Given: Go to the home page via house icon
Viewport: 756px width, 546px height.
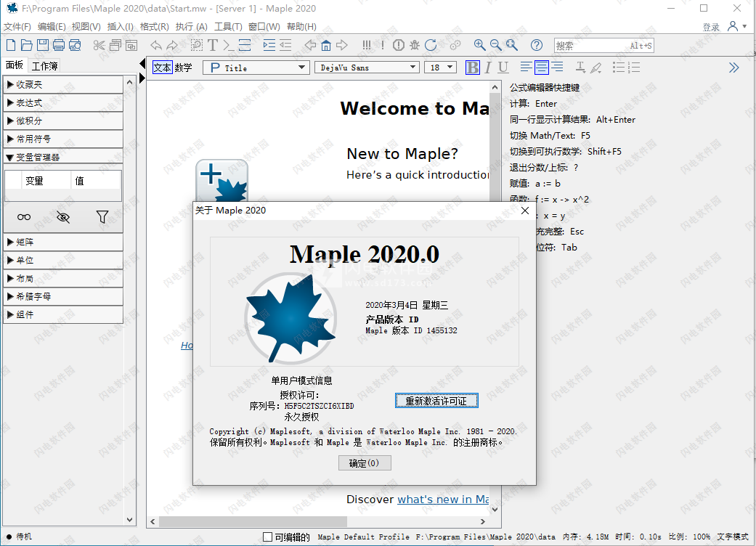Looking at the screenshot, I should pyautogui.click(x=326, y=45).
